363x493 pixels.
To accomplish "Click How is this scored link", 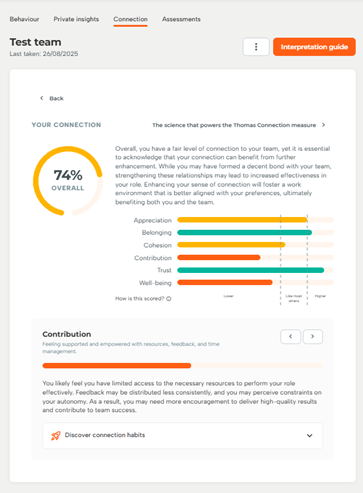I will [140, 299].
